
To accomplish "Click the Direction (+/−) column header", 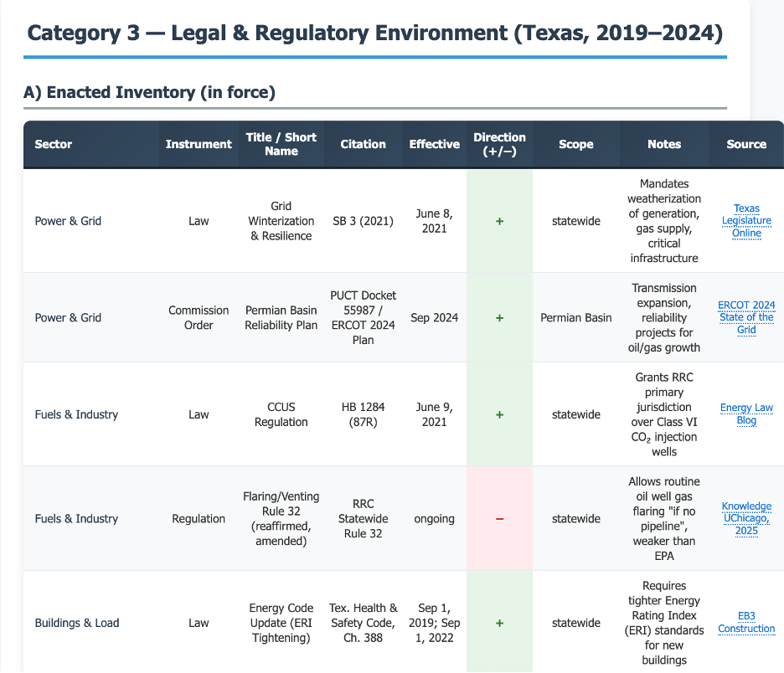I will pos(499,144).
